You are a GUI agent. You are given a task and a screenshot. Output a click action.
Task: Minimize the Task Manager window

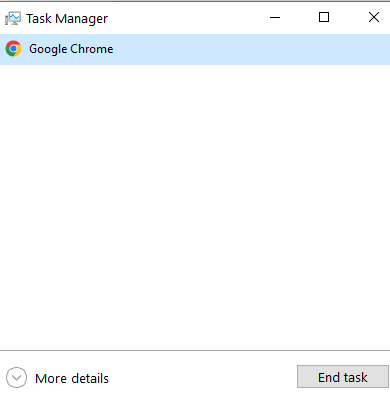tap(275, 17)
